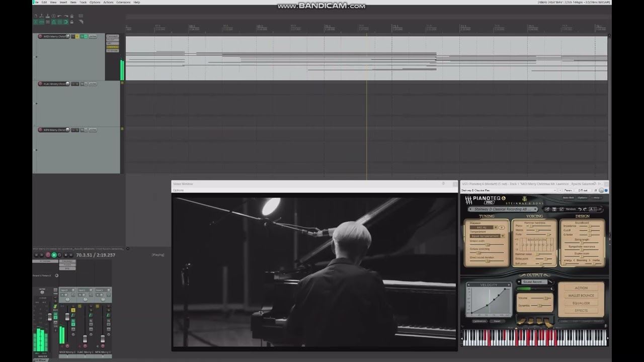Open the Diapason 440 Hz dropdown

click(x=484, y=227)
